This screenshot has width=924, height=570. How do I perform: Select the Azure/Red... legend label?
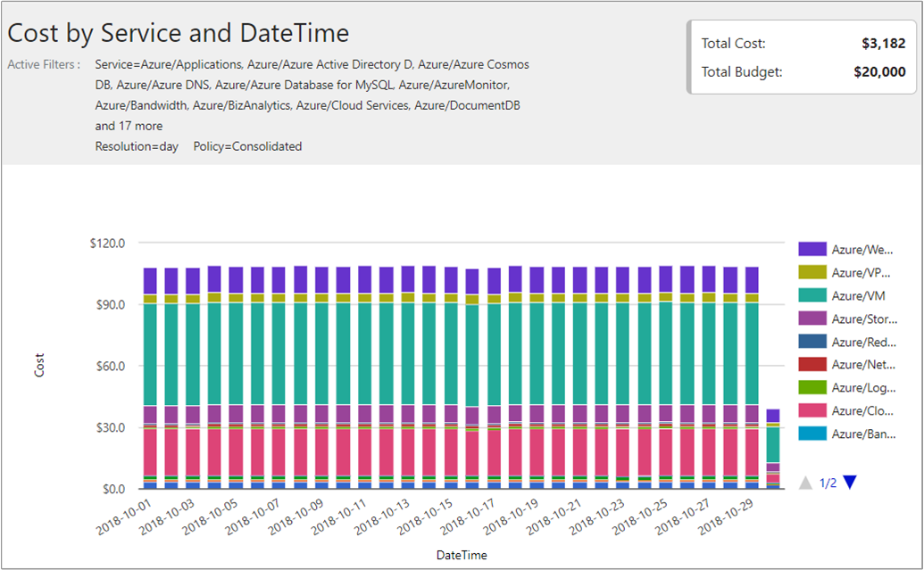864,342
